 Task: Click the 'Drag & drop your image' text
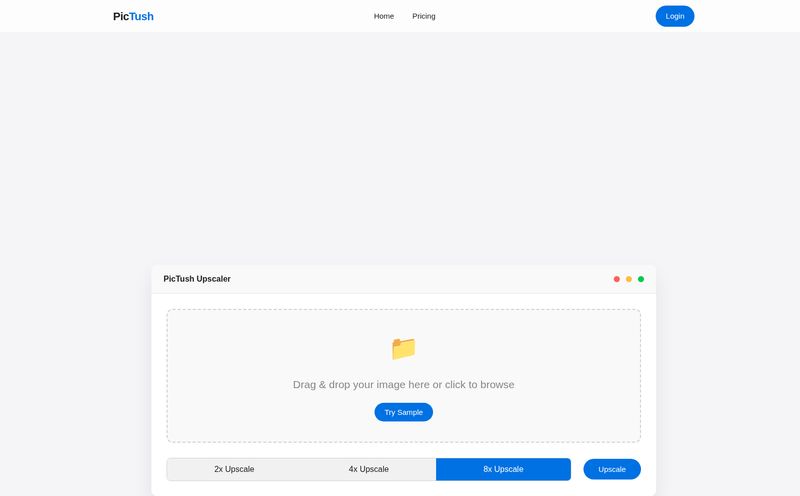tap(403, 385)
